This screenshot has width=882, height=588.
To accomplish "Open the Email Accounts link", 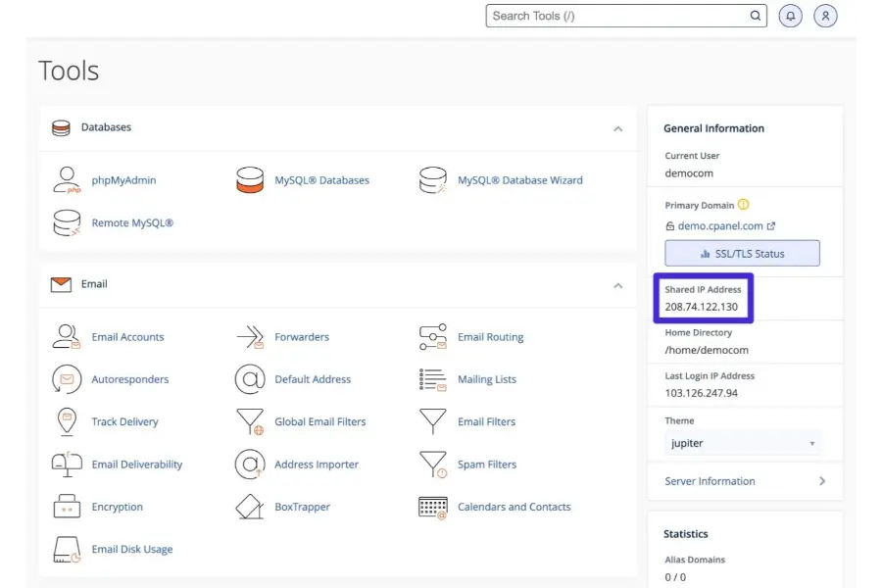I will pyautogui.click(x=127, y=336).
